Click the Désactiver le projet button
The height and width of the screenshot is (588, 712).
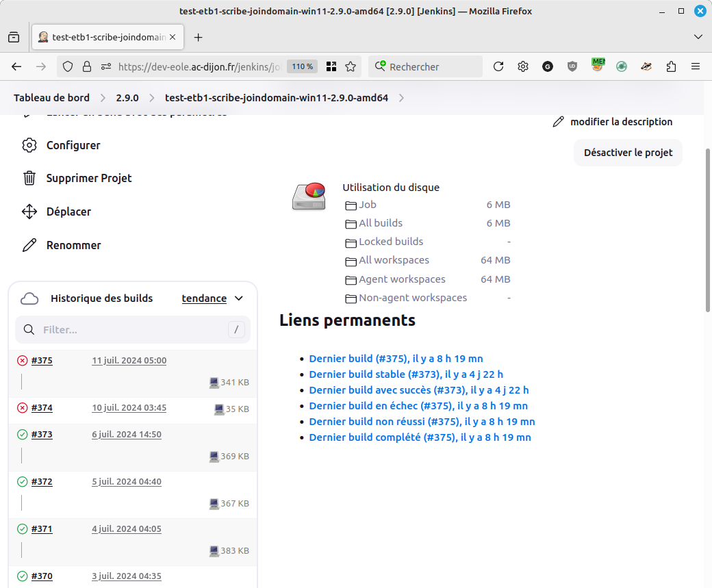[628, 153]
